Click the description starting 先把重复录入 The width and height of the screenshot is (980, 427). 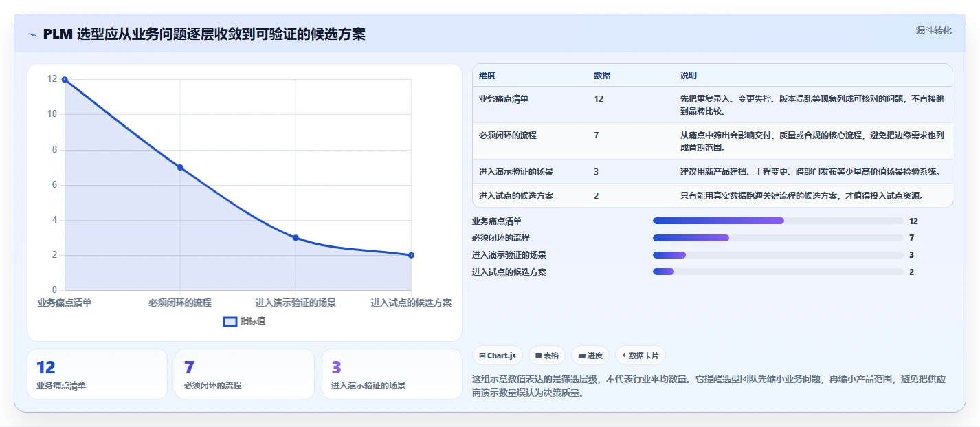[x=812, y=105]
